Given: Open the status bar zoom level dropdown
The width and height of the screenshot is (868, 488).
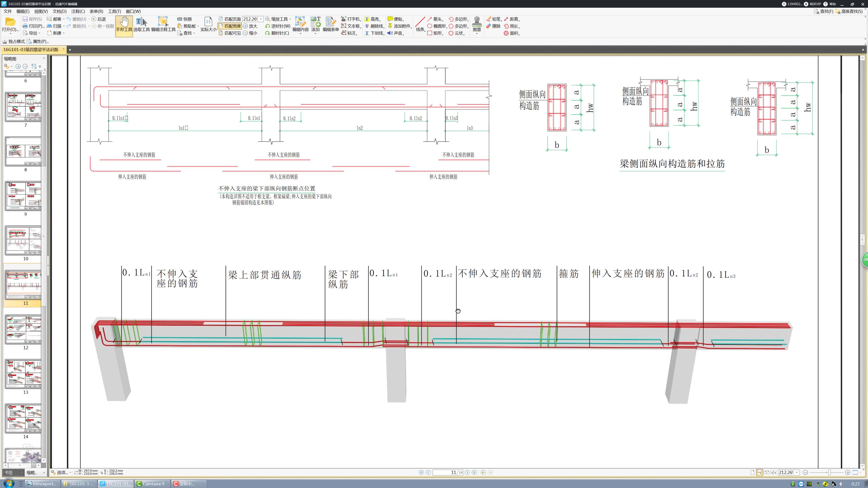Looking at the screenshot, I should point(797,472).
